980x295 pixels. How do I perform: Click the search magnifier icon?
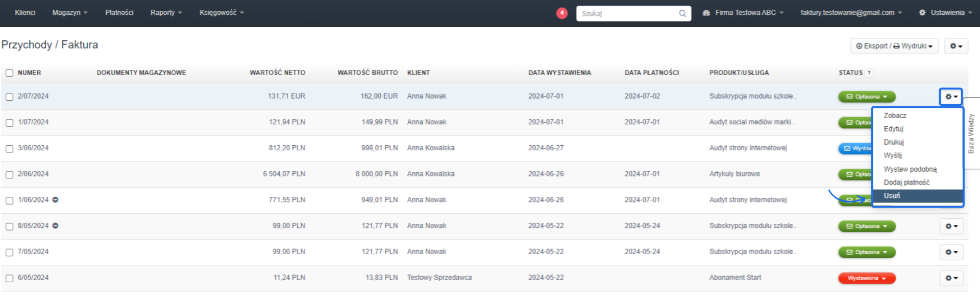point(682,14)
